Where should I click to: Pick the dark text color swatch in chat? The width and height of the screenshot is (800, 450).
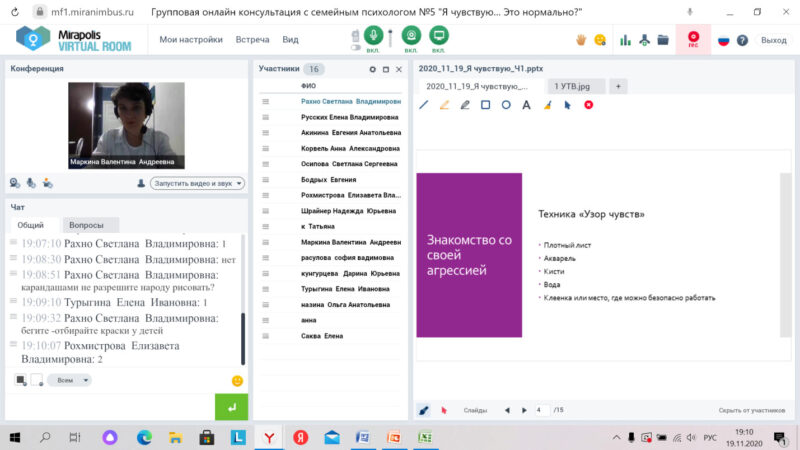(x=20, y=380)
